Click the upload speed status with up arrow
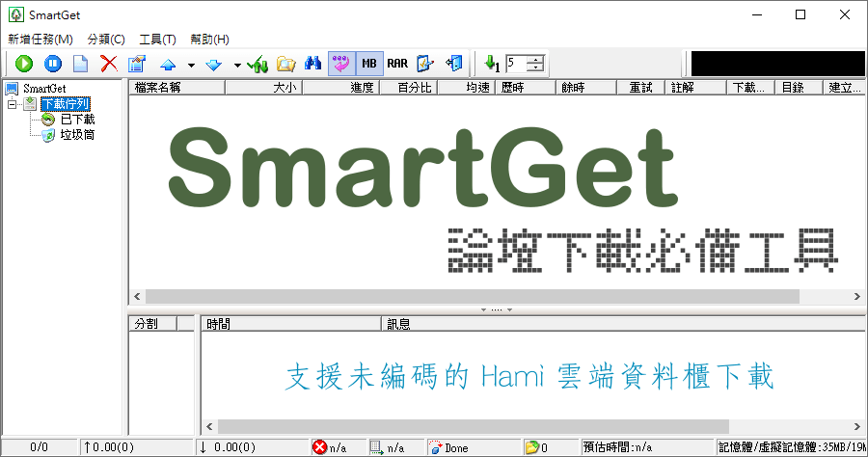The height and width of the screenshot is (457, 868). coord(108,447)
